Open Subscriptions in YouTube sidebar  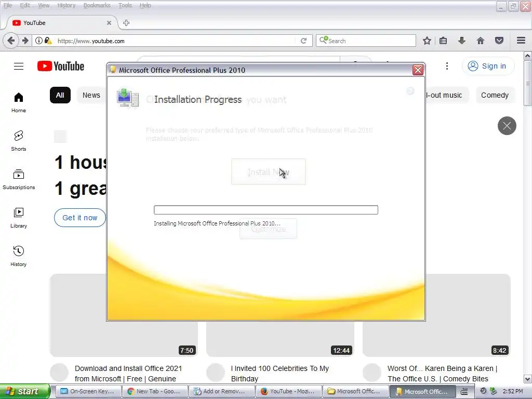[19, 179]
